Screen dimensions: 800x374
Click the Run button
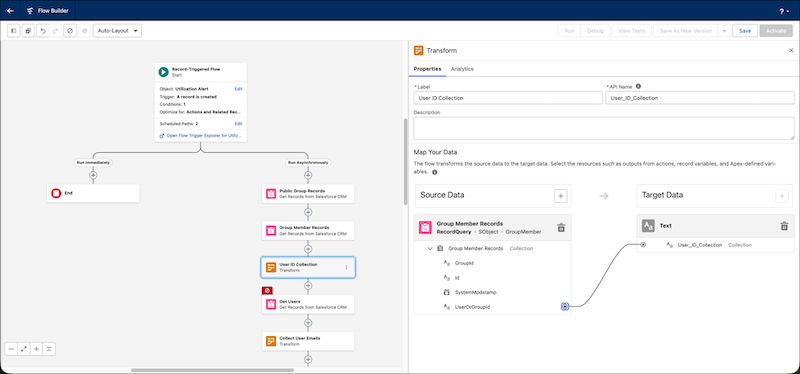(x=569, y=31)
